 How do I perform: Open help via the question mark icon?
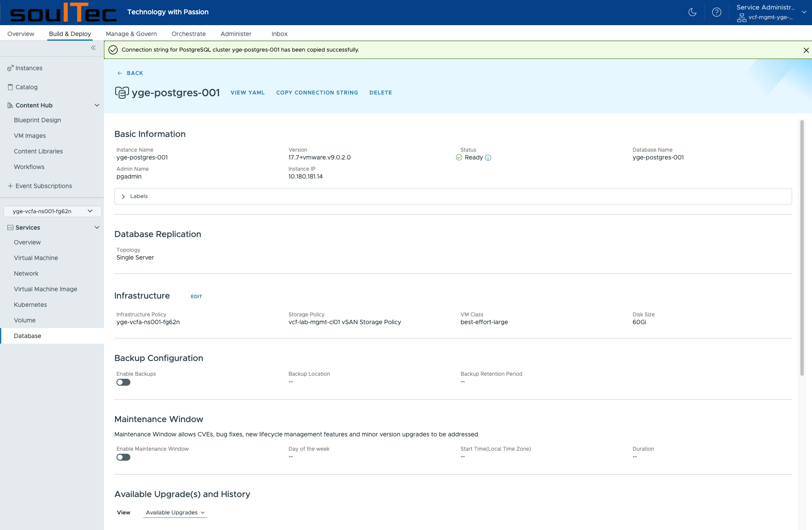tap(717, 12)
